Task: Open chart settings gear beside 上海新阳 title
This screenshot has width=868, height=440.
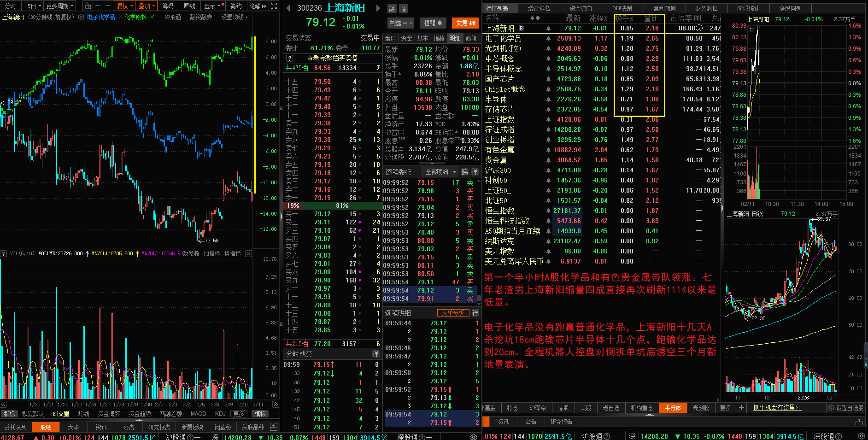Action: 81,17
